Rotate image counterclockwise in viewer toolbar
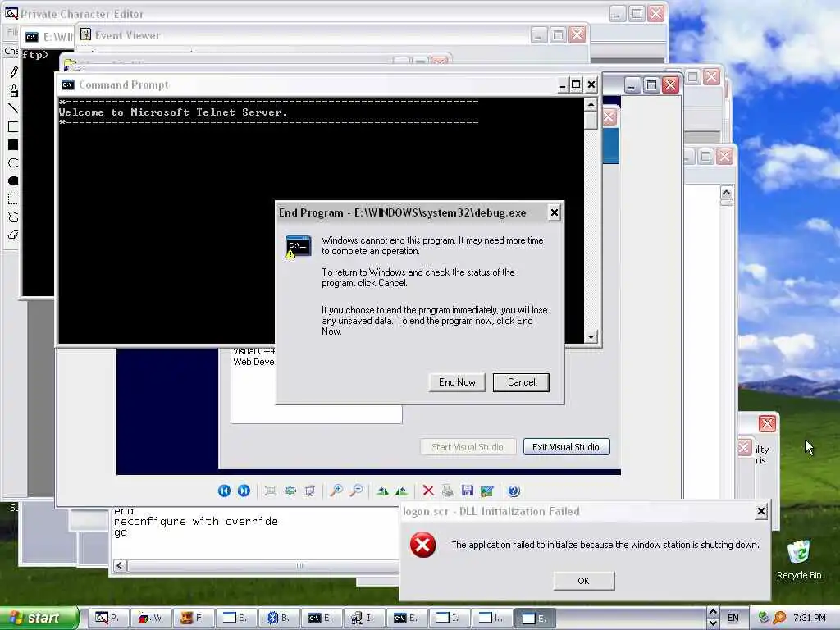840x630 pixels. point(402,491)
